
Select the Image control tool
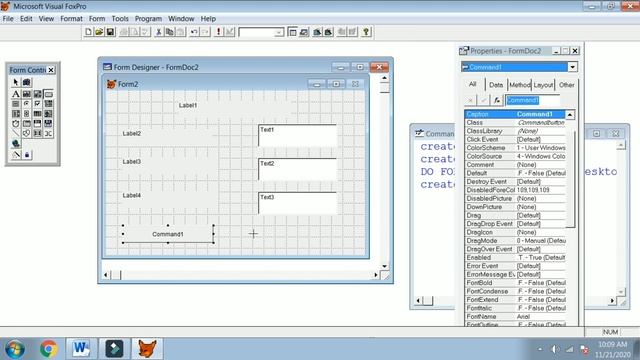(48, 113)
